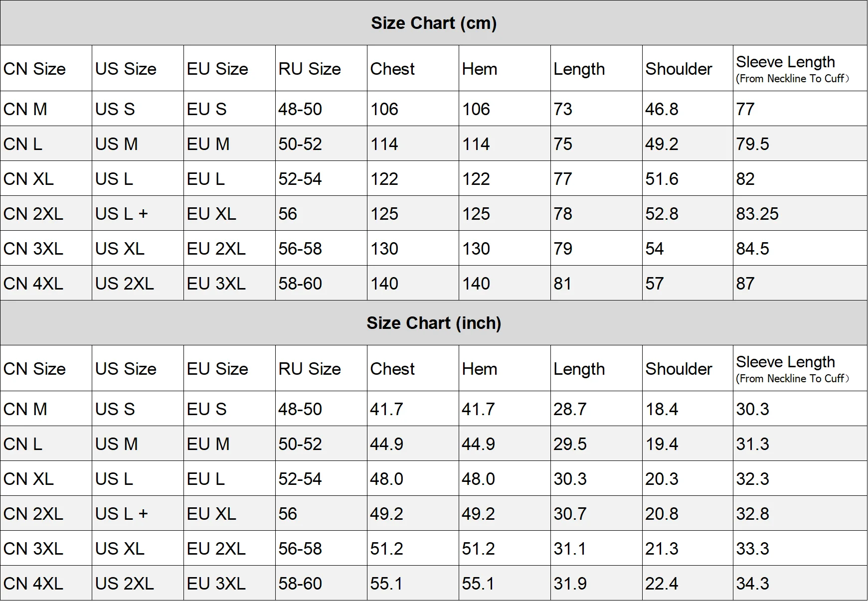Click the "Size Chart (cm)" title
Viewport: 868px width, 601px height.
coord(433,23)
